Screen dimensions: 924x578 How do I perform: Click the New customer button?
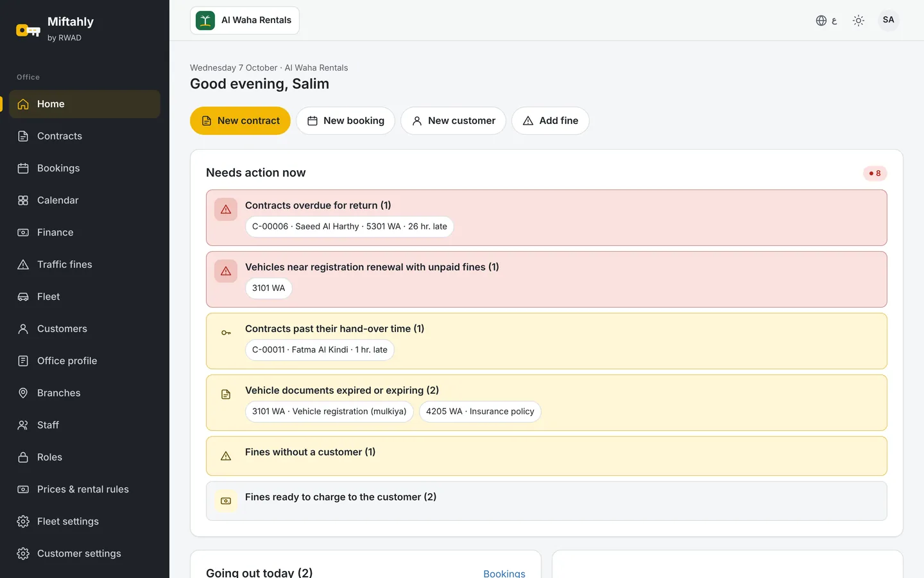(x=453, y=121)
